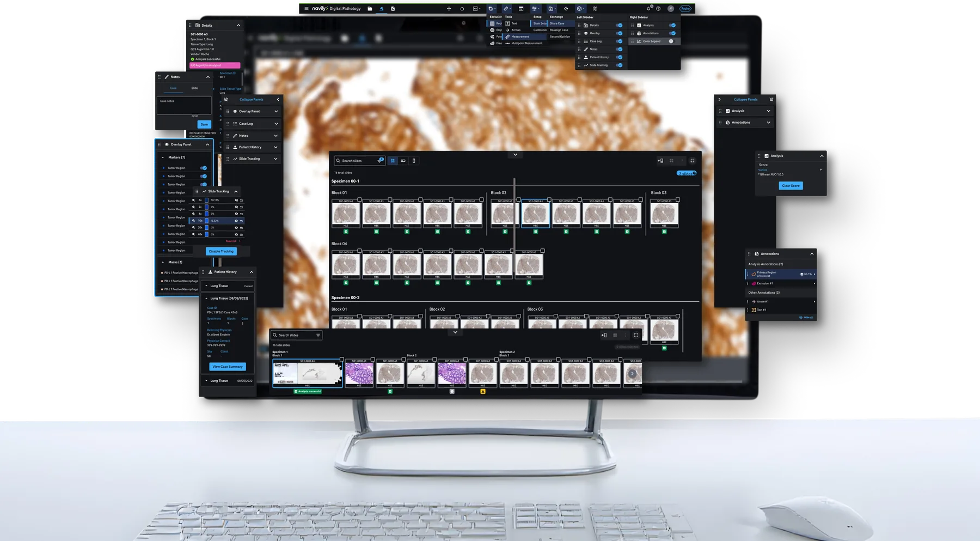
Task: Click the unpin icon beside left Collapse Panels
Action: (226, 100)
